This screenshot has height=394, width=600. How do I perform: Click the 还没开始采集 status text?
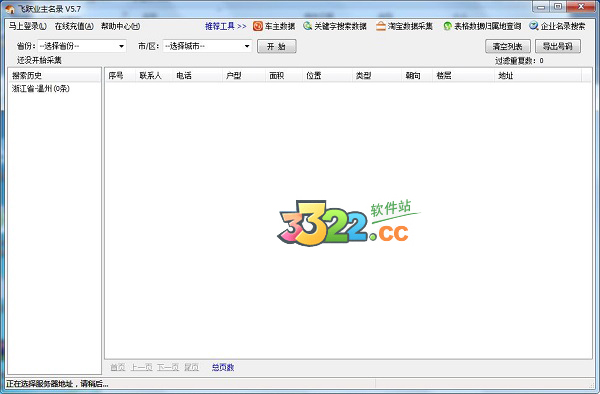click(39, 60)
